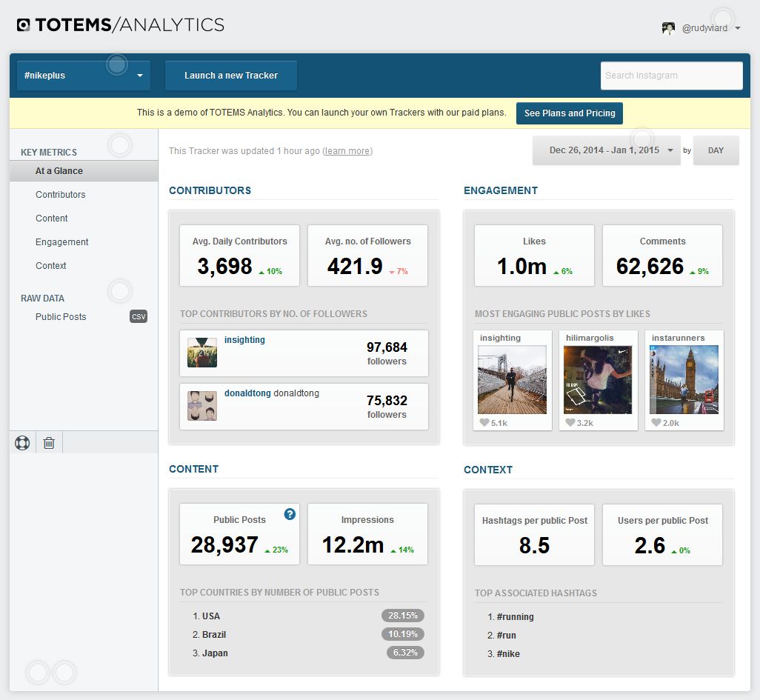Screen dimensions: 760x700
Task: Open the learn more link
Action: pyautogui.click(x=347, y=151)
